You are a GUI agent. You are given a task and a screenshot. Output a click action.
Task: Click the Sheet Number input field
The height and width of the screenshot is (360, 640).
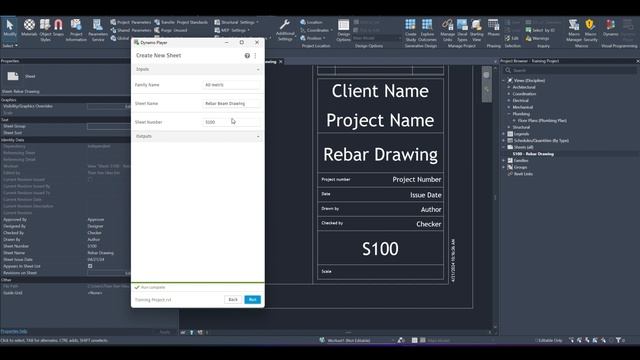point(231,122)
